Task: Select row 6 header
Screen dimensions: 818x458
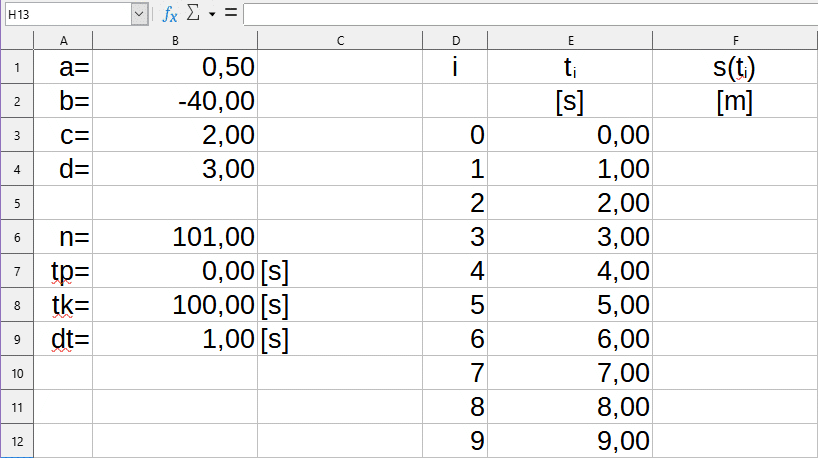Action: coord(17,237)
